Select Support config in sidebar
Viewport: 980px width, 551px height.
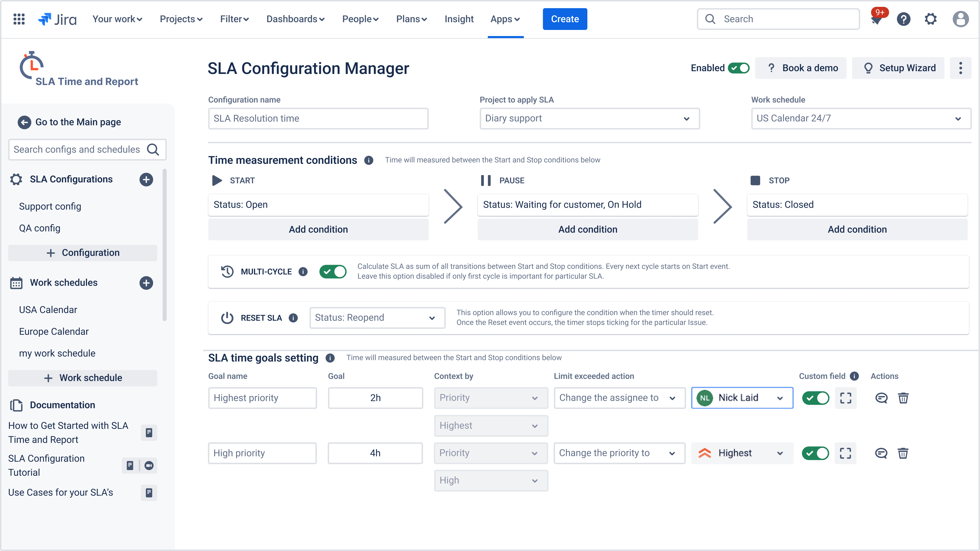click(50, 206)
